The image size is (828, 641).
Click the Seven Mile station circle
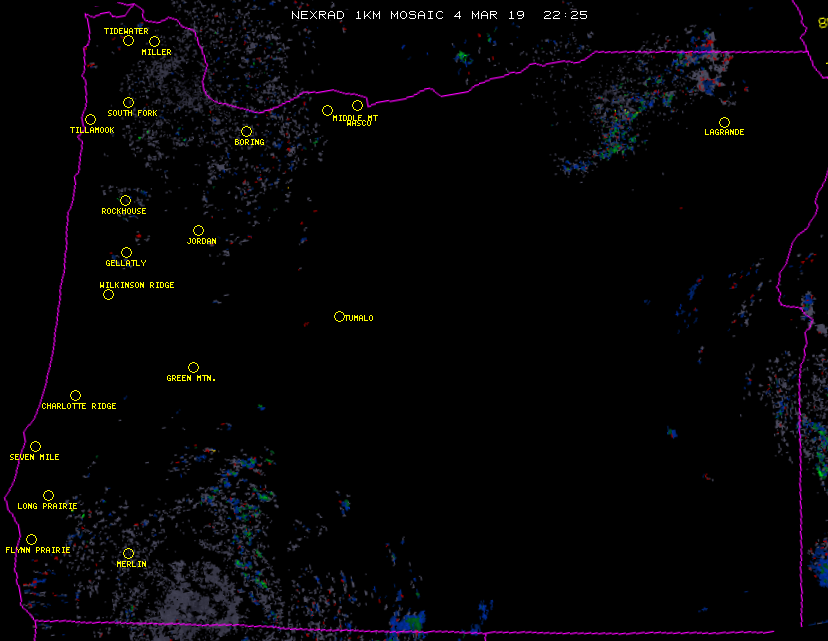(35, 447)
